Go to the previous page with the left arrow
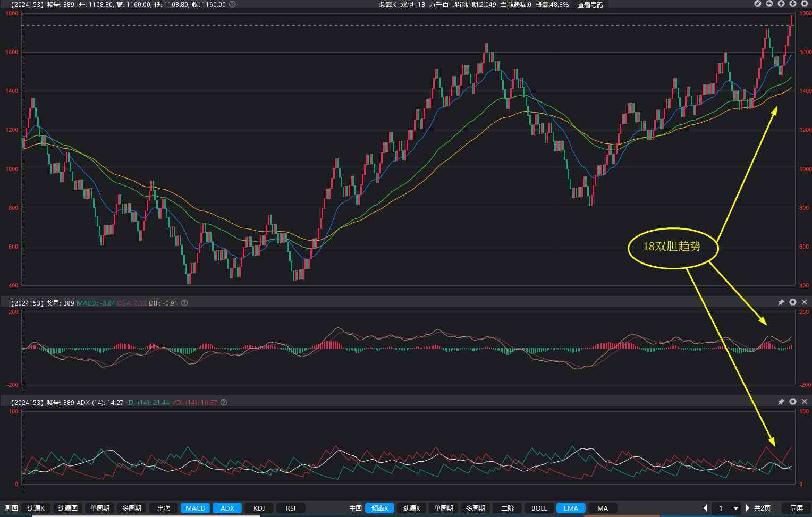 coord(705,508)
